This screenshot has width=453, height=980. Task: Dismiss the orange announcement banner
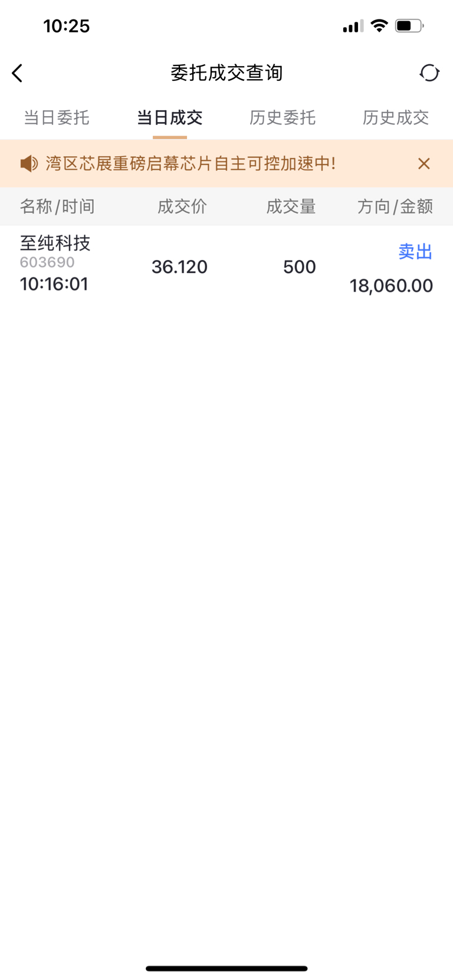click(424, 163)
